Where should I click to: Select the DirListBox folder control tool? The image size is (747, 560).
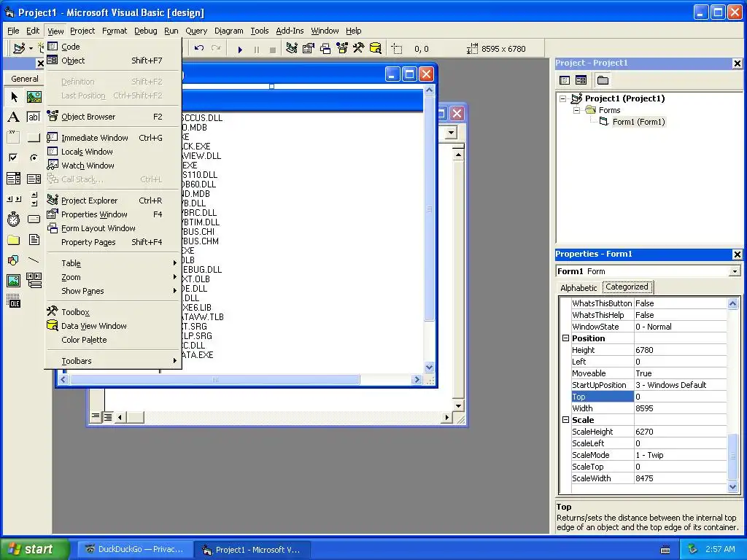tap(14, 239)
